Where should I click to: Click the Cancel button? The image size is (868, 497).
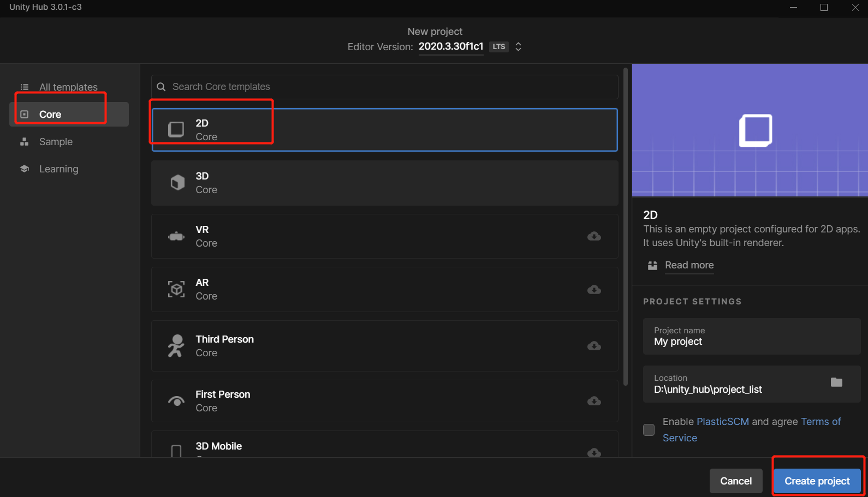click(736, 481)
